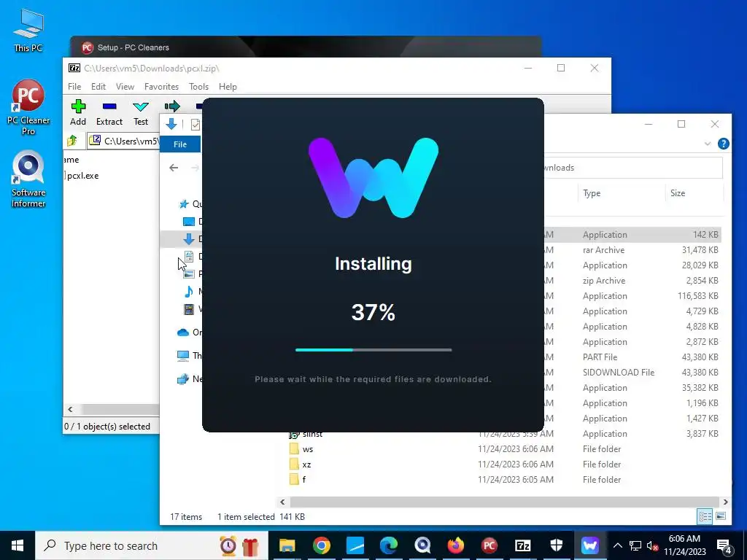This screenshot has width=747, height=560.
Task: Select the Music note item in navigation pane
Action: coord(189,292)
